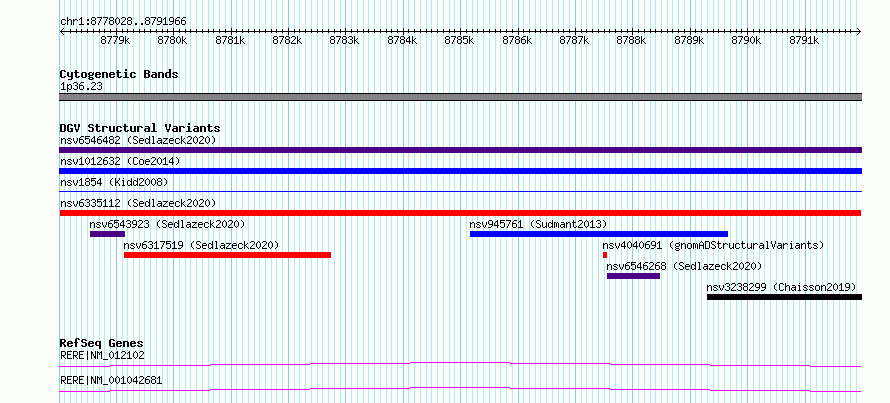Image resolution: width=890 pixels, height=403 pixels.
Task: Click the RefSeq Genes track title
Action: [102, 343]
